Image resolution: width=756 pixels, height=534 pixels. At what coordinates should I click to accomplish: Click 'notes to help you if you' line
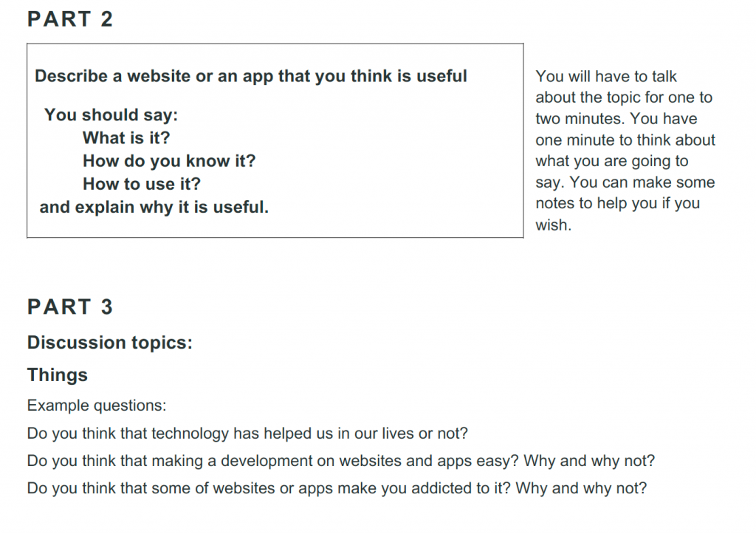(x=618, y=204)
